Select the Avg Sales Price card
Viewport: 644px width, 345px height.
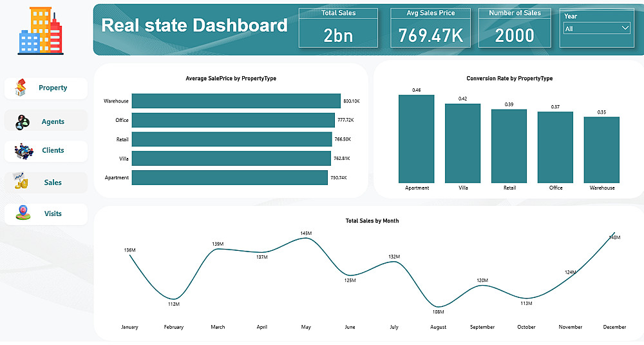pos(430,28)
